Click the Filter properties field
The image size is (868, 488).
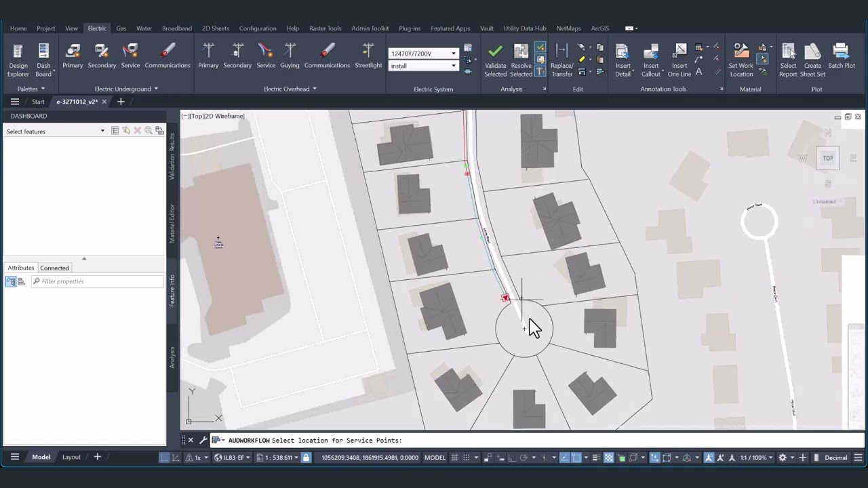(x=97, y=281)
